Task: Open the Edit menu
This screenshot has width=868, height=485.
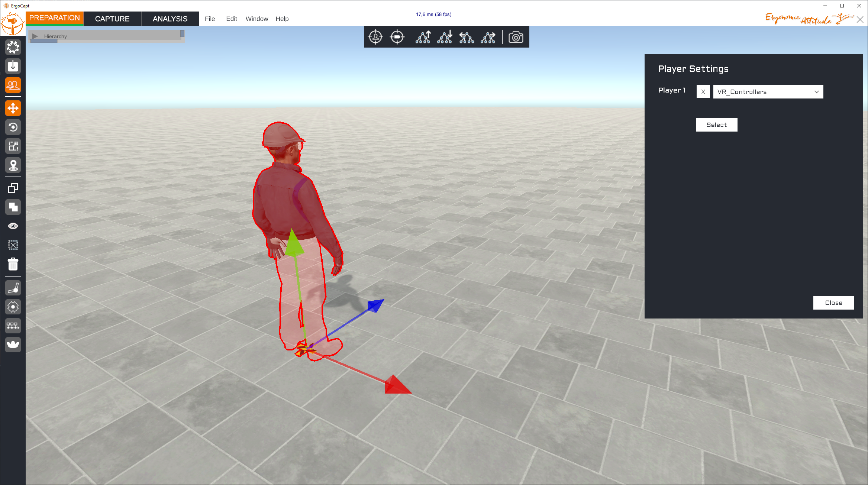Action: [232, 19]
